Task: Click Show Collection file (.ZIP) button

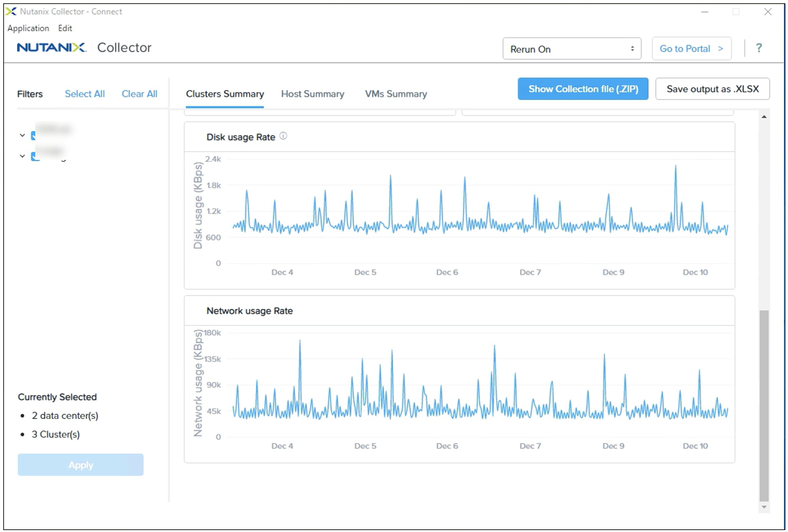Action: 583,89
